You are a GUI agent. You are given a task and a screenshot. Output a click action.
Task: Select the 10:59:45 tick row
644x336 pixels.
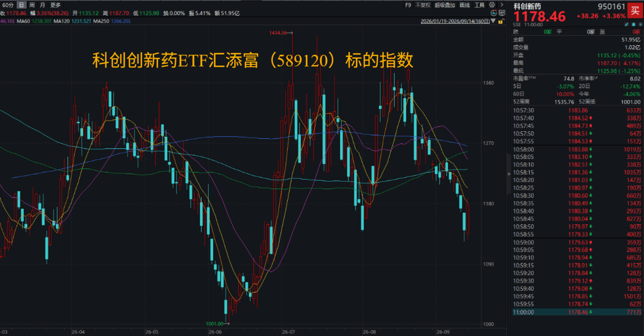pos(577,296)
